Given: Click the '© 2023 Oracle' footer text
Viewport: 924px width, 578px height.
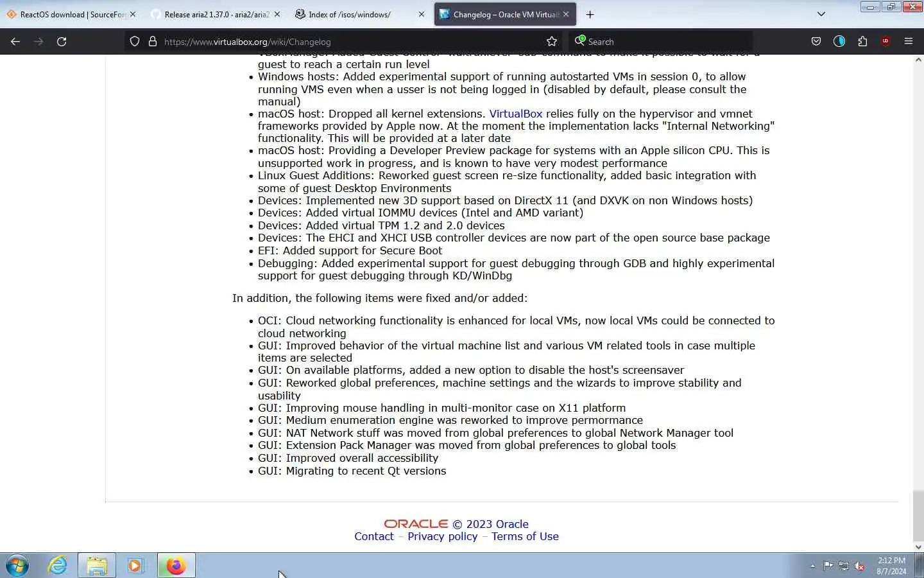Looking at the screenshot, I should click(490, 524).
